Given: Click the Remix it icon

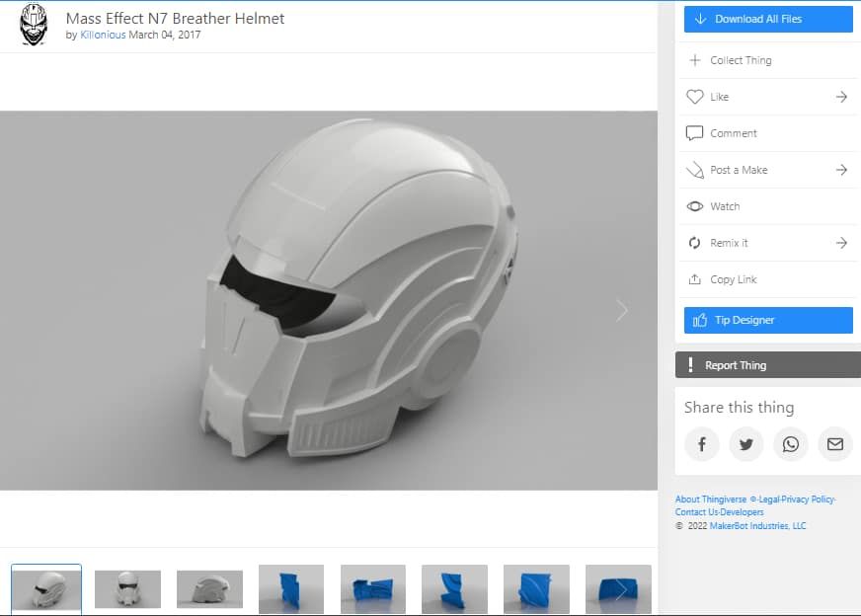Looking at the screenshot, I should click(694, 243).
